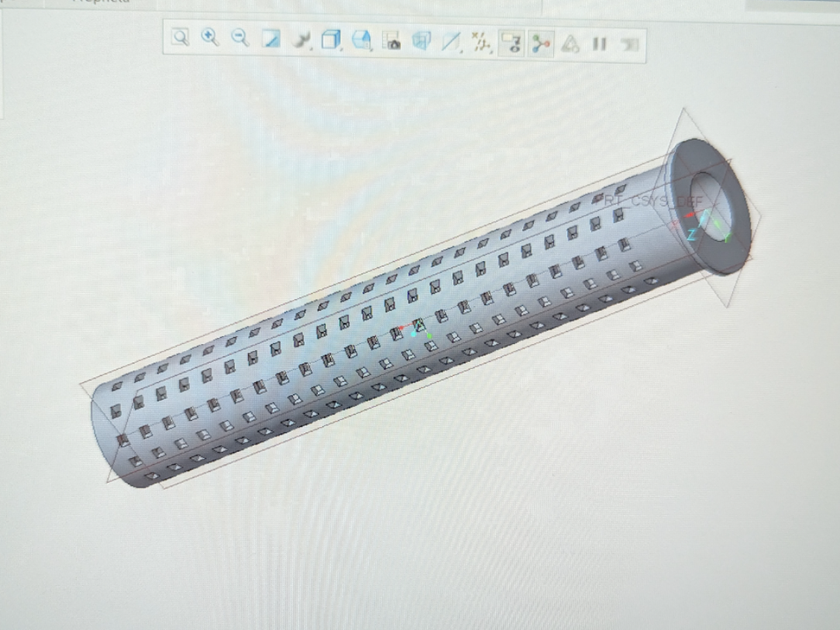
Task: Select the Zoom In tool
Action: click(210, 38)
